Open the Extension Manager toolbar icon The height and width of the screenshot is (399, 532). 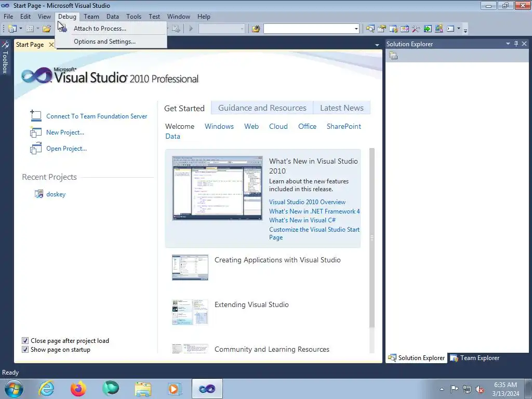click(438, 29)
